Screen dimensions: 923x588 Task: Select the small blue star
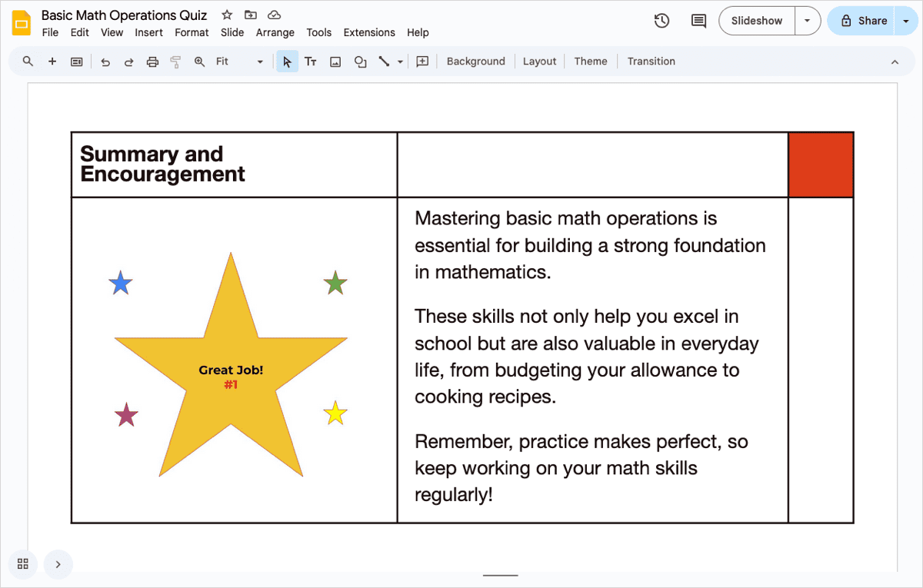pyautogui.click(x=121, y=284)
